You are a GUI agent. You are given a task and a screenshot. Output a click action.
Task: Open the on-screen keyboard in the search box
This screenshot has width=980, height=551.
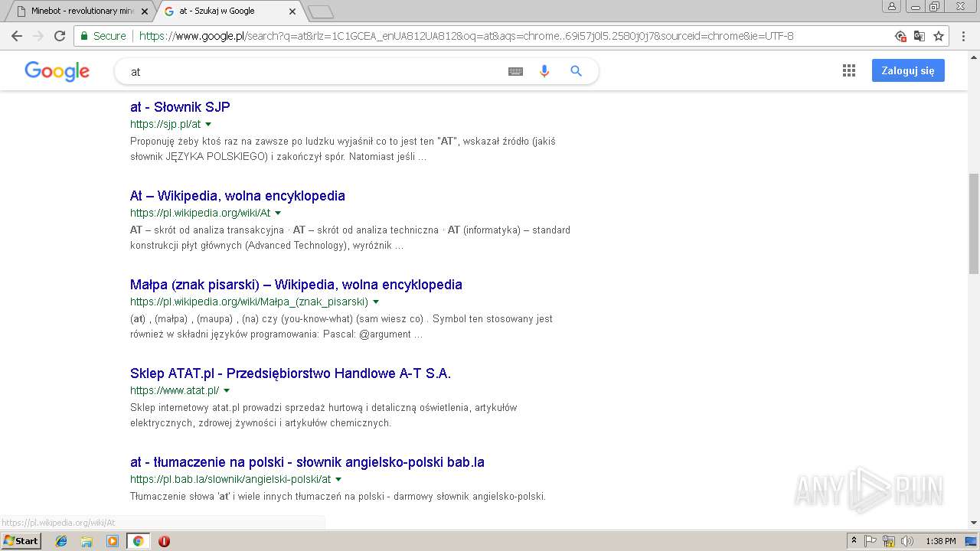point(515,71)
